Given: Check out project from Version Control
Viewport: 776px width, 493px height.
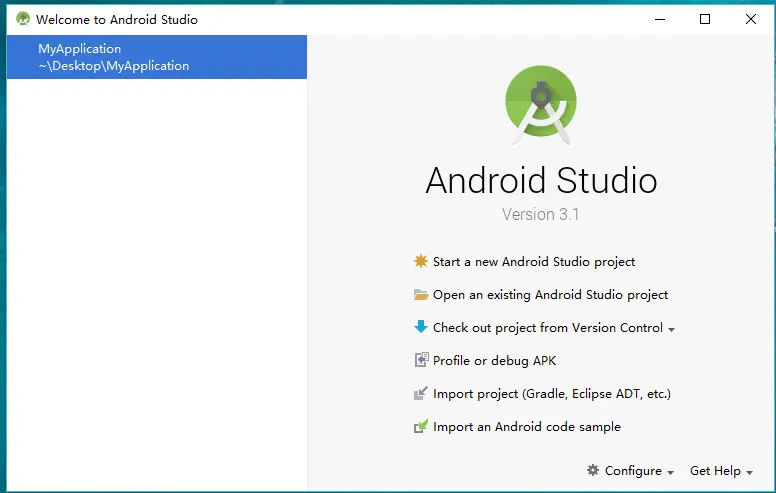Looking at the screenshot, I should (x=547, y=328).
